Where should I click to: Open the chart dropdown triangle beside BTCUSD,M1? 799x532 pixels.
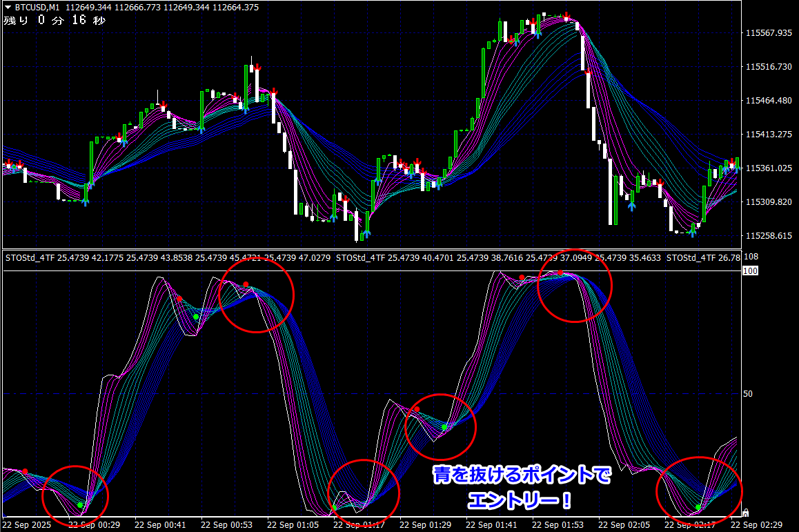(x=8, y=8)
